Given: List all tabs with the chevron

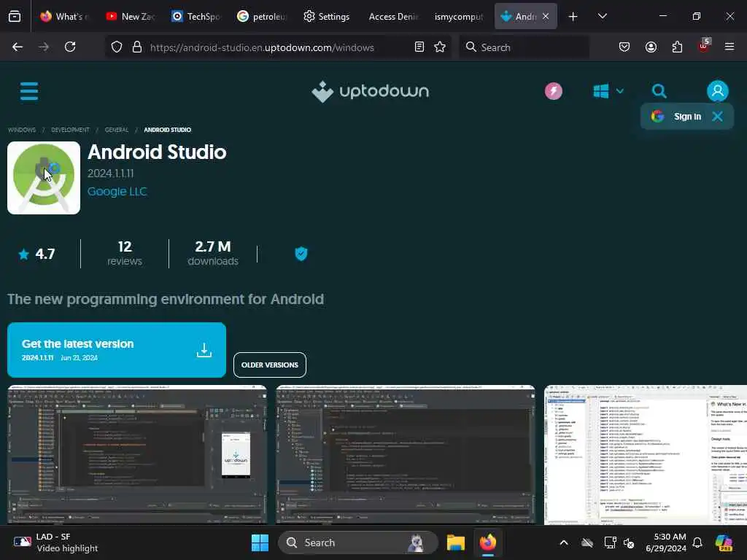Looking at the screenshot, I should click(x=602, y=16).
